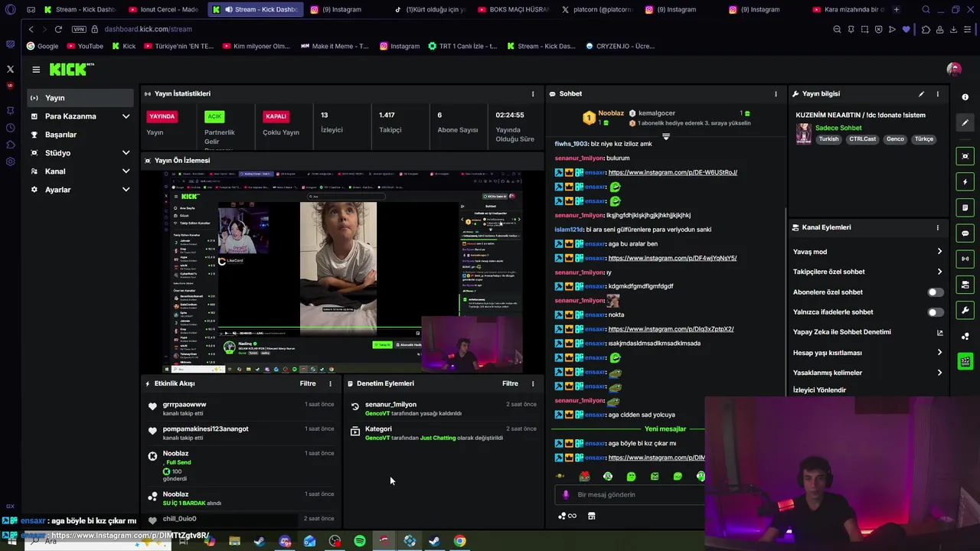Open YouTube bookmark in bookmarks bar
This screenshot has height=551, width=980.
85,46
